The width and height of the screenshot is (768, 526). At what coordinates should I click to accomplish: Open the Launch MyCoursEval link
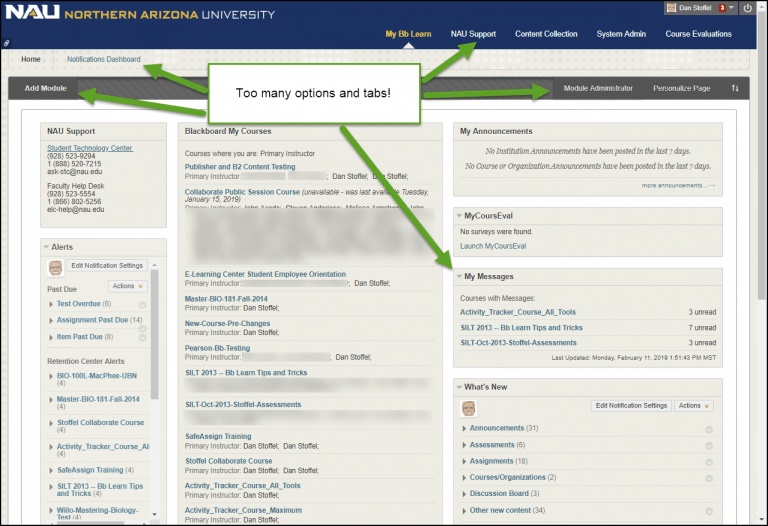click(x=492, y=246)
